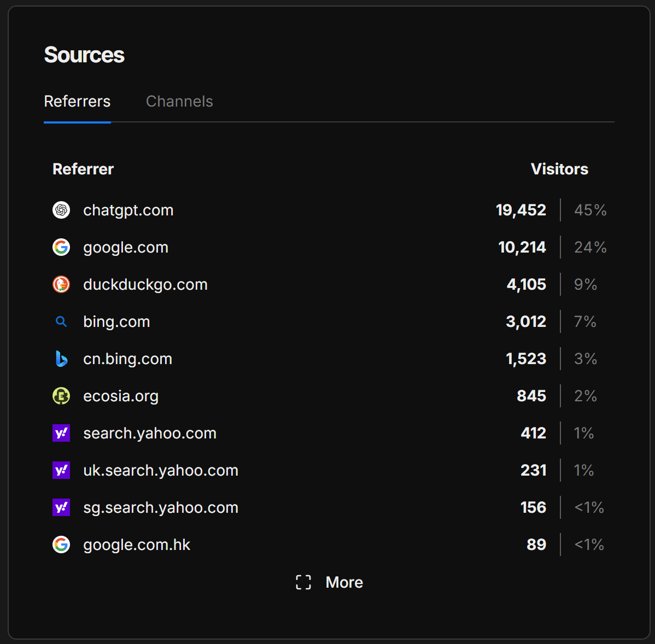Screen dimensions: 655x644
Task: Click the Yahoo icon beside search.yahoo.com
Action: click(x=61, y=433)
